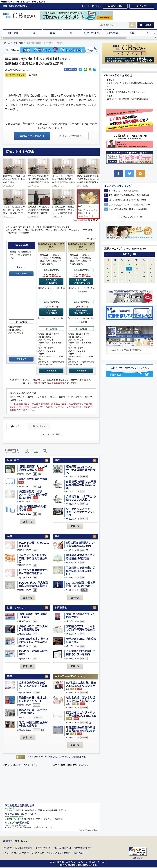Open the 特集 navigation menu

132,33
